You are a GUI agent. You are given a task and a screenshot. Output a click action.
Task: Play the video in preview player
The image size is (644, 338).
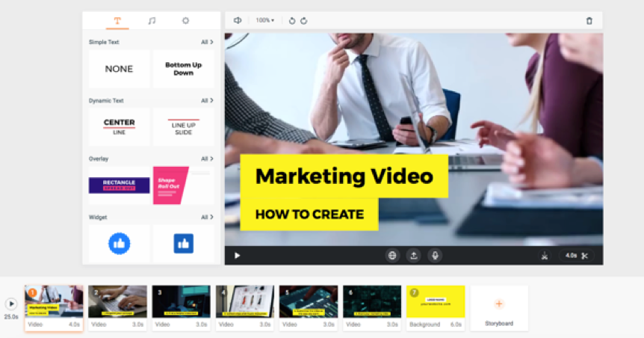[x=238, y=256]
